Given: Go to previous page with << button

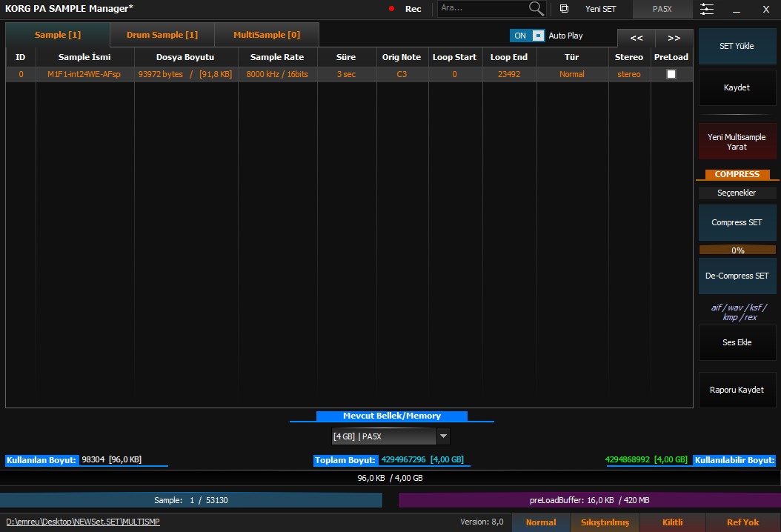Looking at the screenshot, I should 636,38.
